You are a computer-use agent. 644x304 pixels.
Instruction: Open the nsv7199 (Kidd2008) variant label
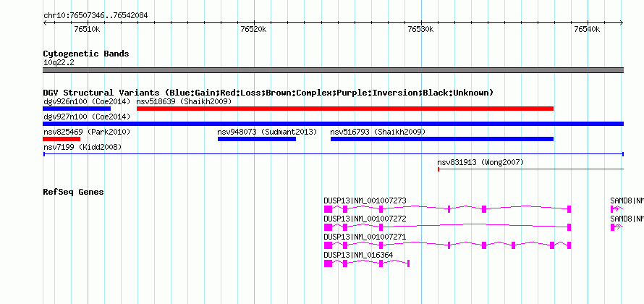pyautogui.click(x=82, y=147)
